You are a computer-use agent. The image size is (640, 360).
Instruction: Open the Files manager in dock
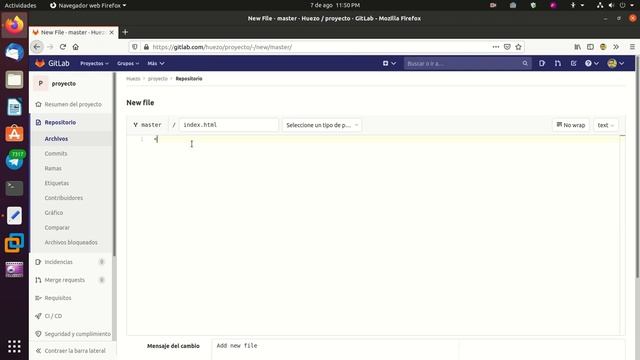[x=14, y=80]
